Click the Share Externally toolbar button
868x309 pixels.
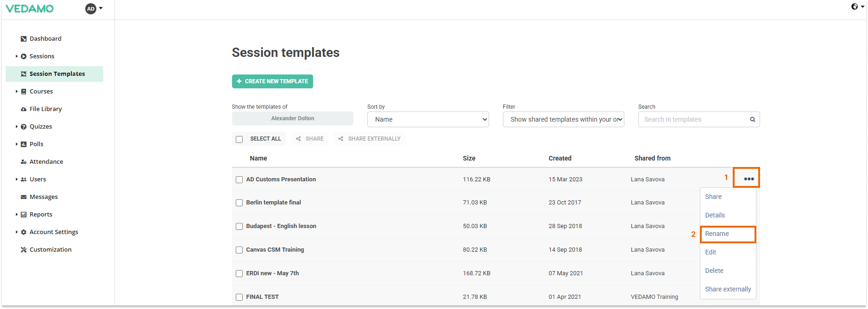(369, 139)
